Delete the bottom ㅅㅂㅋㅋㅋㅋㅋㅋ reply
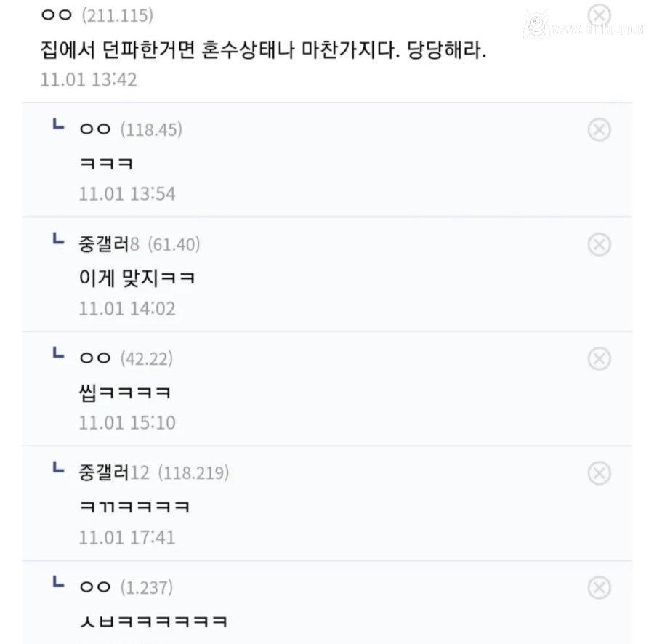 (598, 587)
